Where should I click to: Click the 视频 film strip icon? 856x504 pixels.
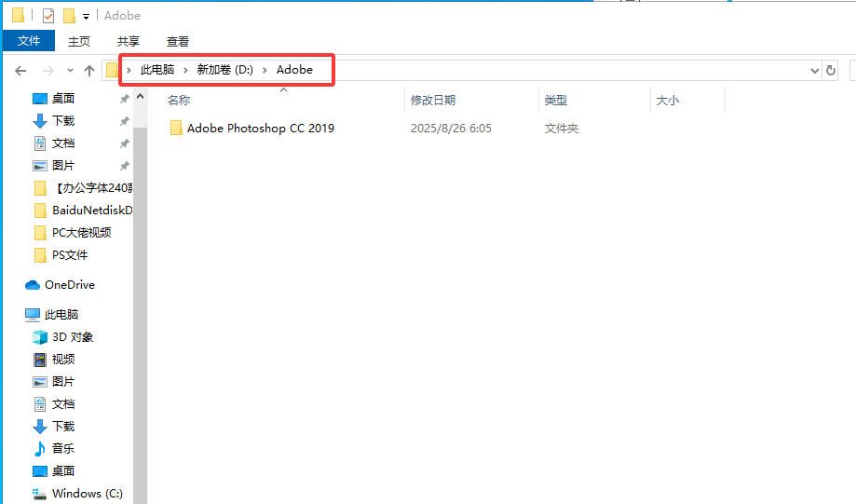pyautogui.click(x=40, y=360)
